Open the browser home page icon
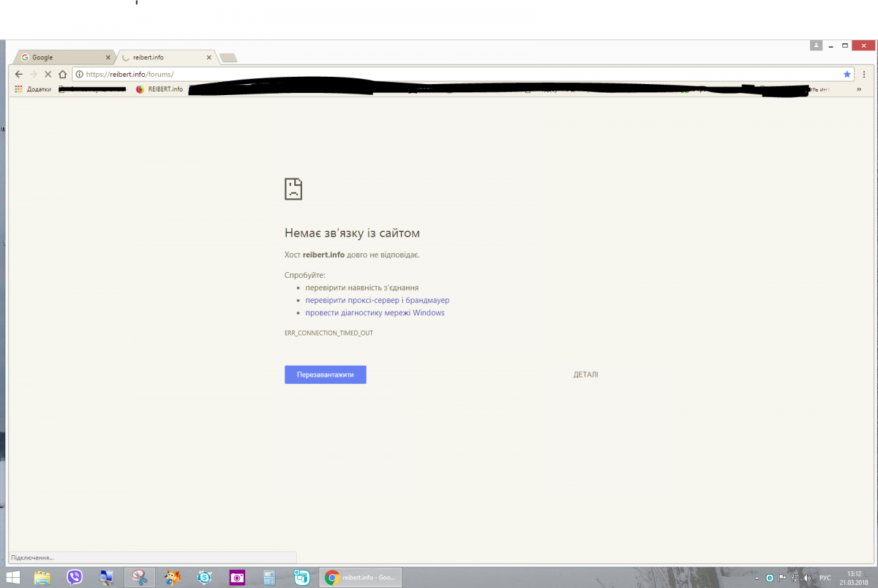 (x=63, y=74)
